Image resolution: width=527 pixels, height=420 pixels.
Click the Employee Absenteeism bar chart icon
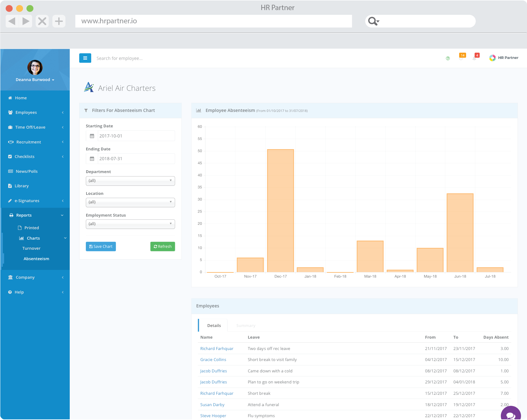click(x=198, y=110)
